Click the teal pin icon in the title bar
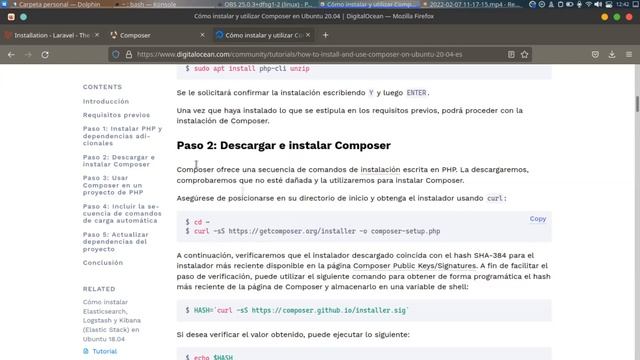640x360 pixels. tap(24, 17)
